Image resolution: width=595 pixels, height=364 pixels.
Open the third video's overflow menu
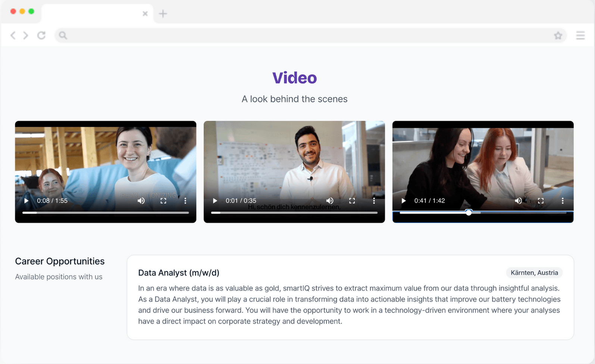click(563, 201)
